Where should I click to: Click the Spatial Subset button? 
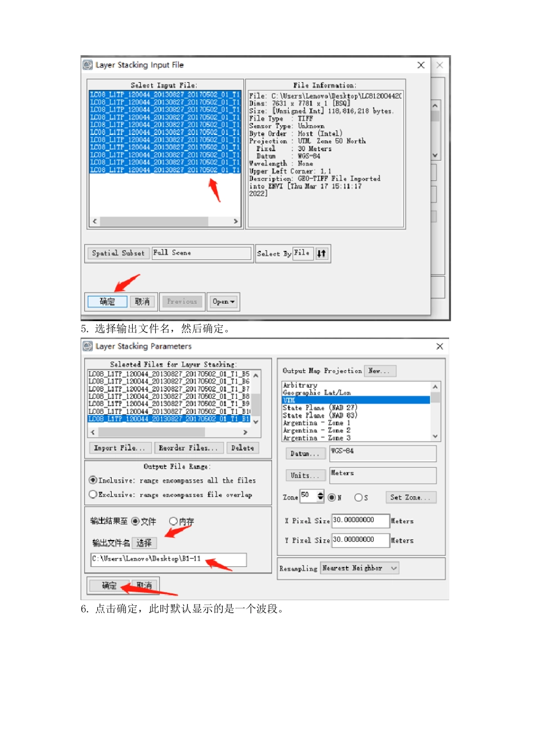pos(118,253)
